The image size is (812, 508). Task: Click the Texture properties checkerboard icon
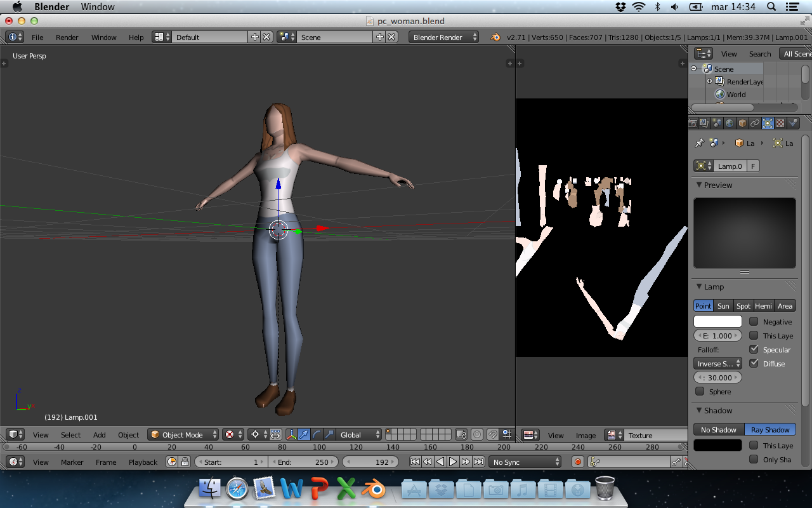pyautogui.click(x=780, y=123)
